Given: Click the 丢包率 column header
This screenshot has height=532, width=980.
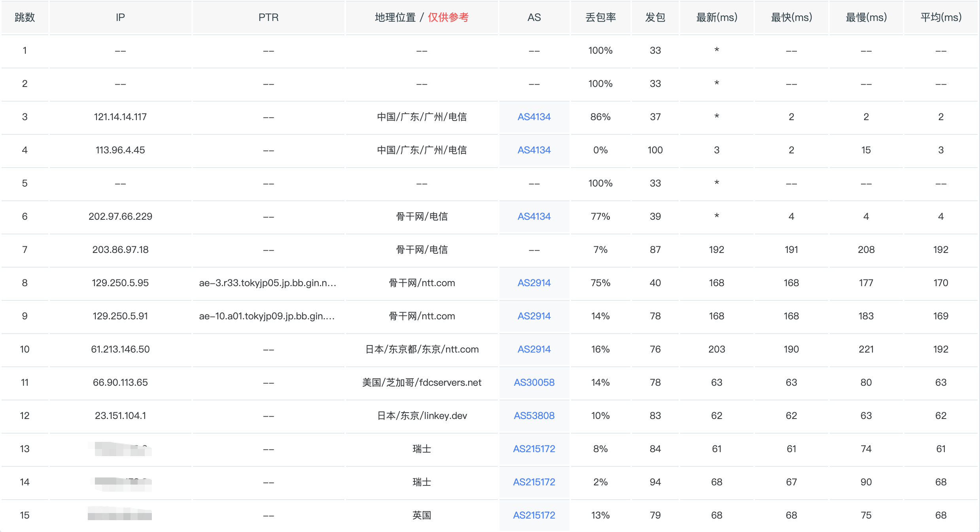Looking at the screenshot, I should [600, 17].
